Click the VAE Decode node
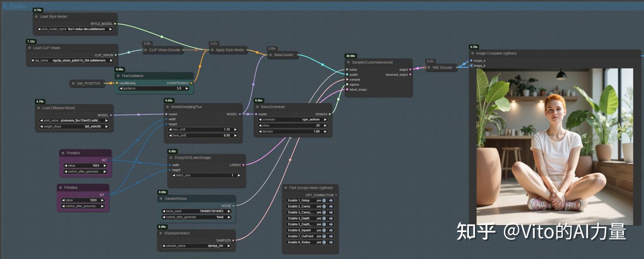This screenshot has width=644, height=259. 442,68
